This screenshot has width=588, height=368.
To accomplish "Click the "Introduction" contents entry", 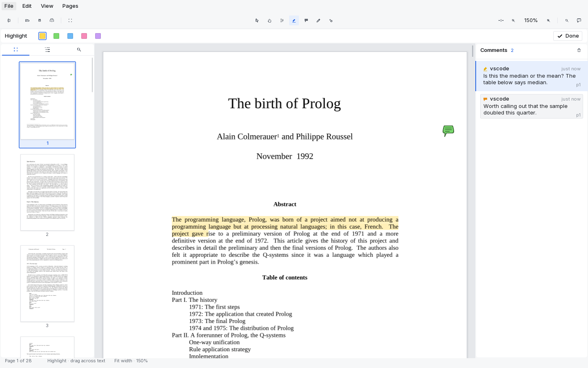I will click(187, 293).
